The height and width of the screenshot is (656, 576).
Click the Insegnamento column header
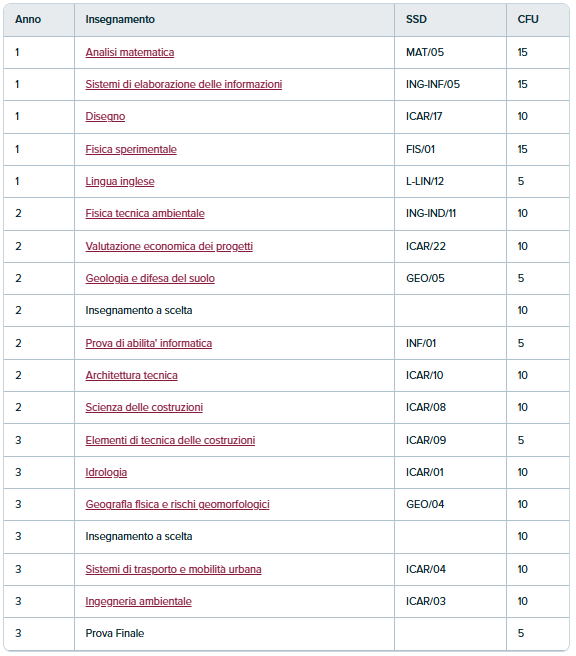[120, 19]
